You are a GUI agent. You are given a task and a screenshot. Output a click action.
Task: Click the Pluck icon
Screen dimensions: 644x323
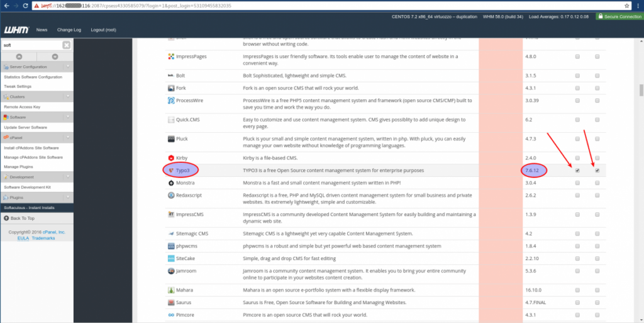(x=171, y=139)
